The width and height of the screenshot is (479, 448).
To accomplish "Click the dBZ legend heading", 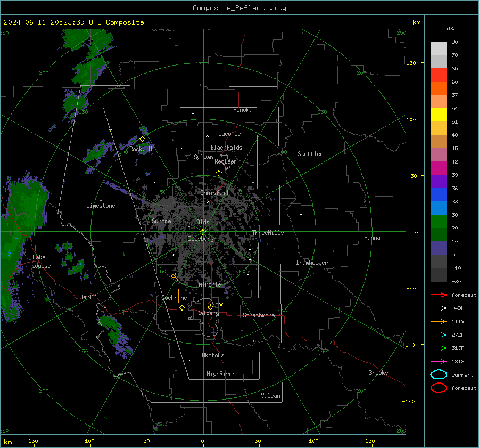I will click(x=451, y=28).
